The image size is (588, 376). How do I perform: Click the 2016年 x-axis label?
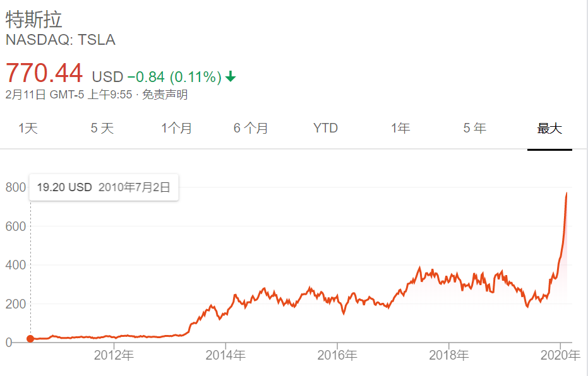pos(337,356)
